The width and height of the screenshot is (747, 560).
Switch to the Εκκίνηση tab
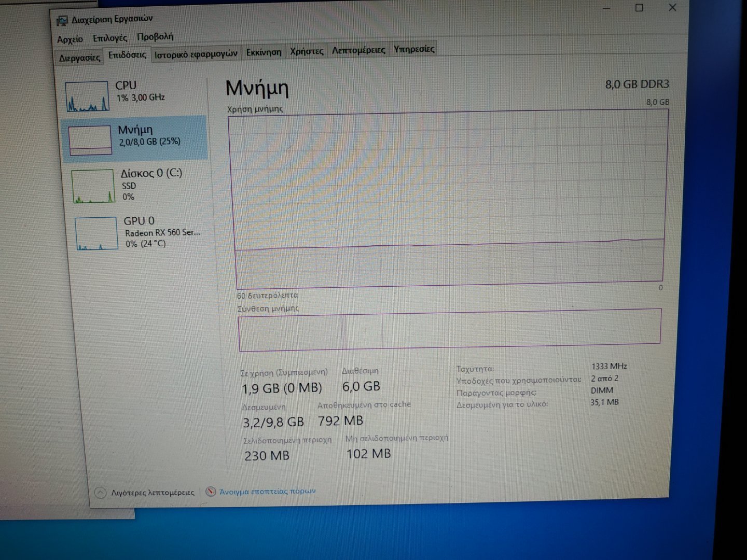pyautogui.click(x=264, y=52)
